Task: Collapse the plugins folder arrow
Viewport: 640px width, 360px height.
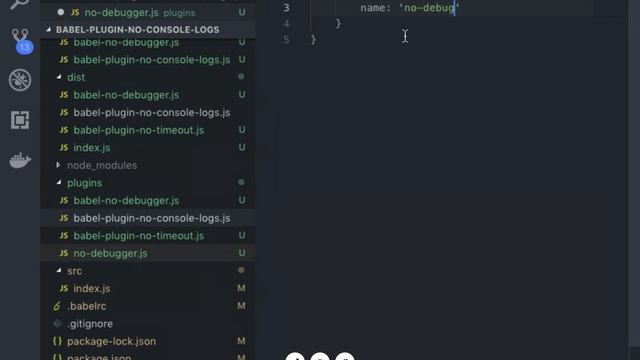Action: [59, 182]
